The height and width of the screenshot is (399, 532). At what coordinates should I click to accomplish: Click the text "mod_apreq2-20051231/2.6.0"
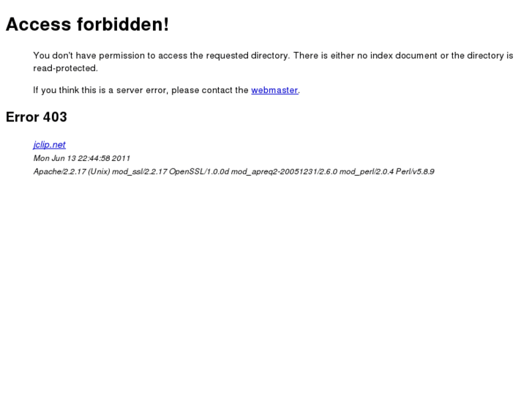click(x=285, y=172)
